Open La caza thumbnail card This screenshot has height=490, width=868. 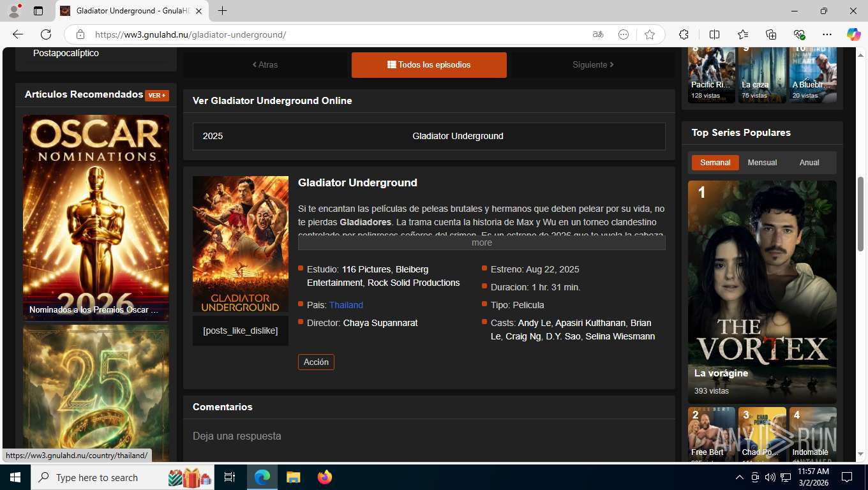click(x=762, y=75)
